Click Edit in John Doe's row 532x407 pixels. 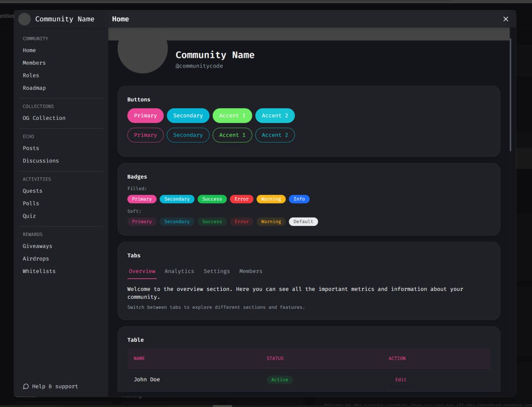[x=401, y=379]
